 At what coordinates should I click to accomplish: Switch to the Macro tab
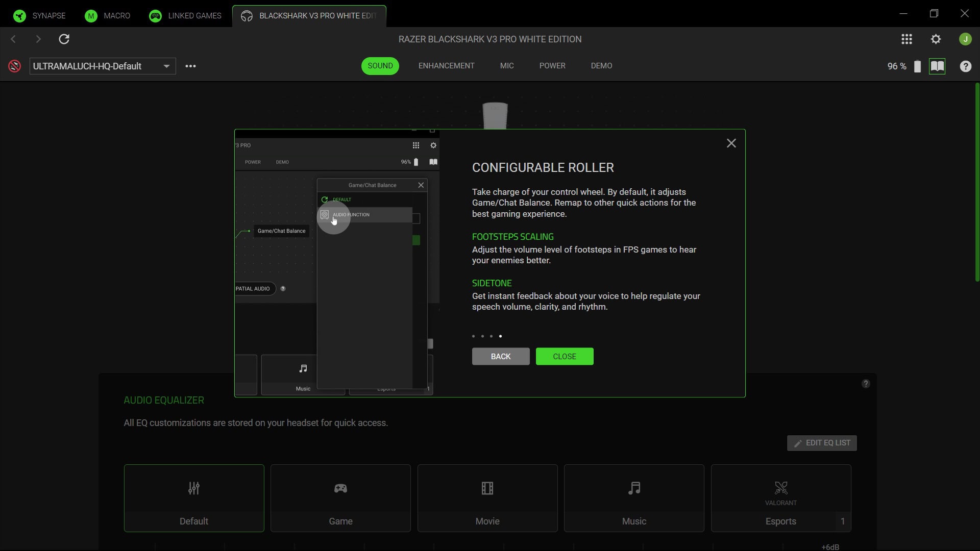pyautogui.click(x=108, y=16)
